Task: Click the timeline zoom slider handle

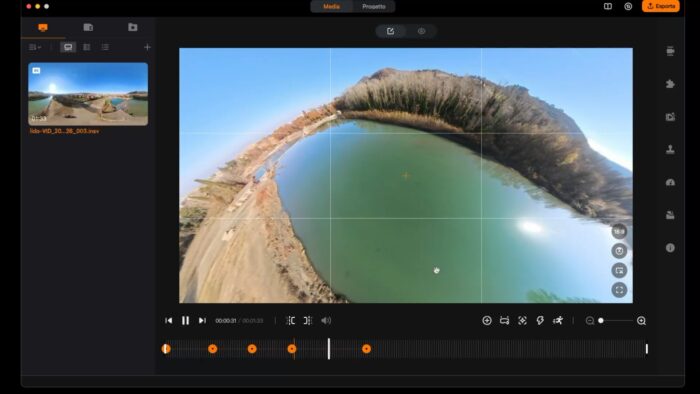Action: (x=601, y=320)
